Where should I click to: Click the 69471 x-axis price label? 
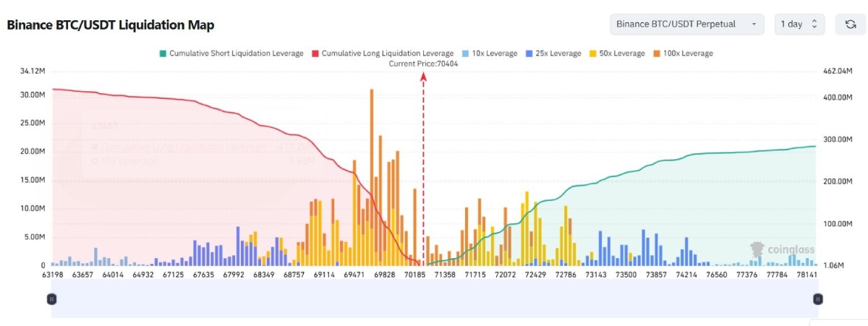click(354, 275)
